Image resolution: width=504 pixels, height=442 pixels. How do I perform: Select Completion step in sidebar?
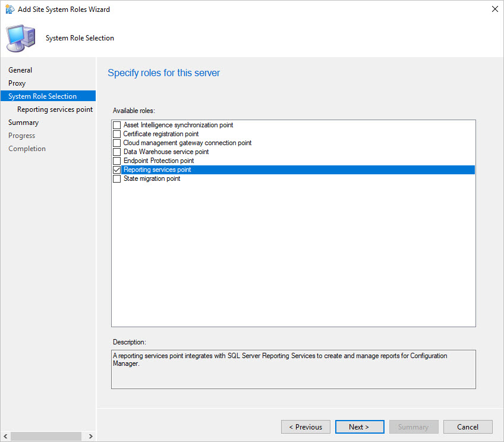pyautogui.click(x=27, y=149)
